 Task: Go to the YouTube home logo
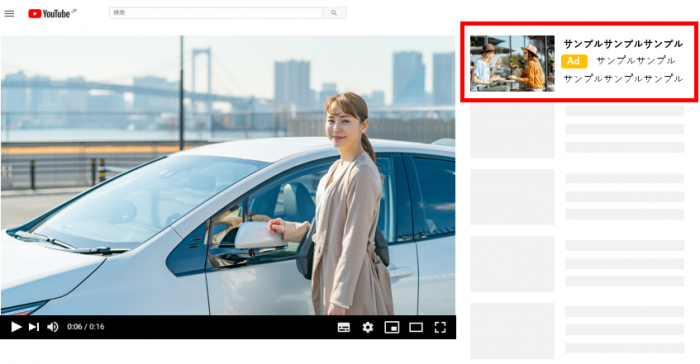52,14
